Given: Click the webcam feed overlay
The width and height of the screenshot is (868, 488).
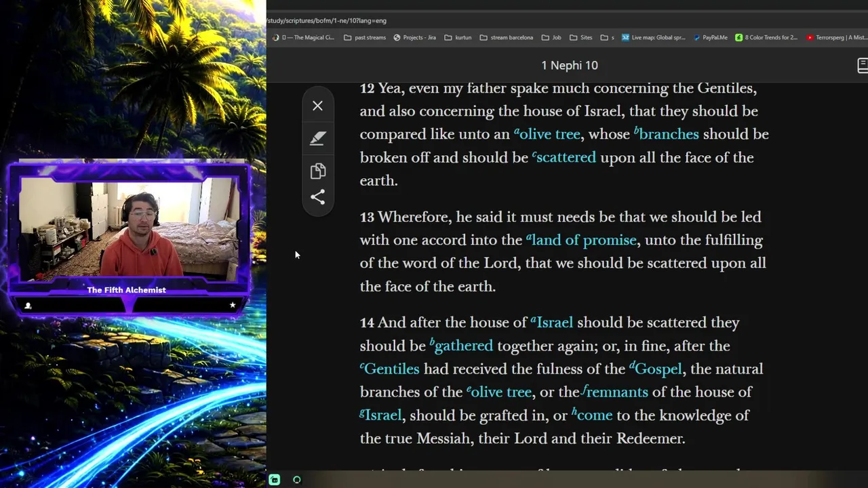Looking at the screenshot, I should [129, 230].
